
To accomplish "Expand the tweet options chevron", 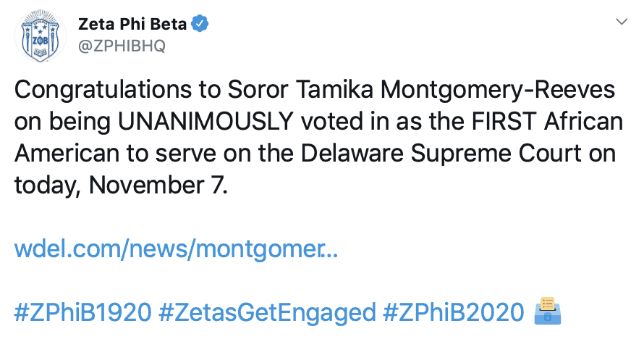I will pos(621,22).
